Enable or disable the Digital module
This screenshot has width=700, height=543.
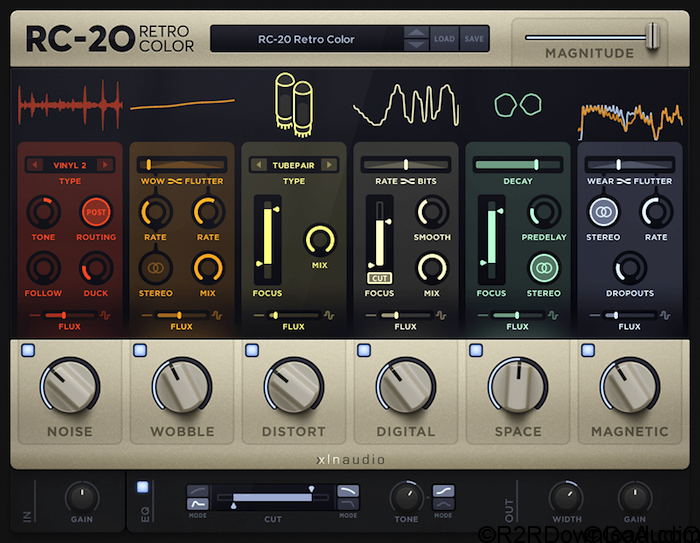pyautogui.click(x=364, y=351)
